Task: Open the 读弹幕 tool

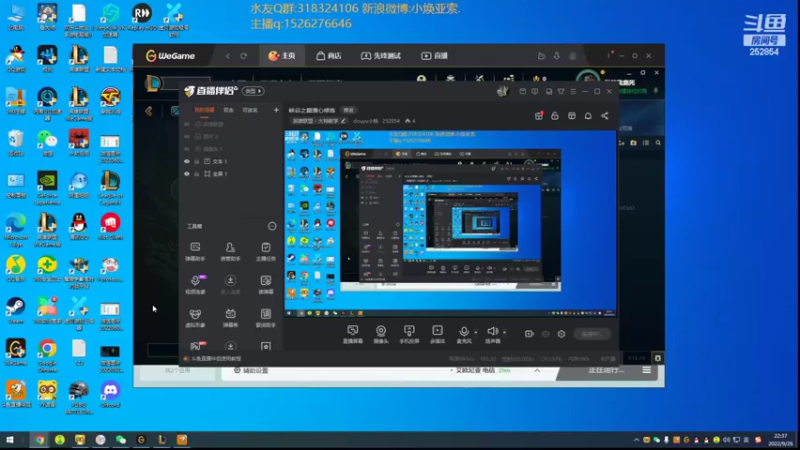Action: (266, 285)
